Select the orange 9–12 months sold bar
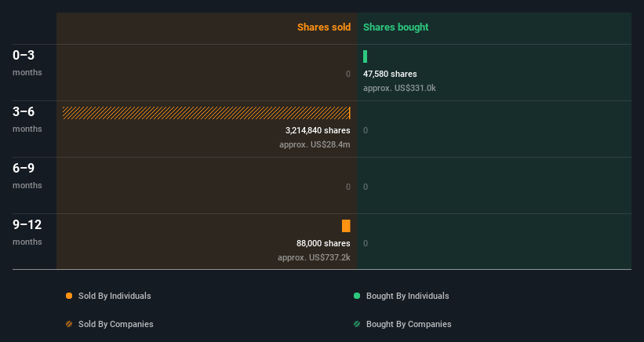The height and width of the screenshot is (342, 644). 346,226
